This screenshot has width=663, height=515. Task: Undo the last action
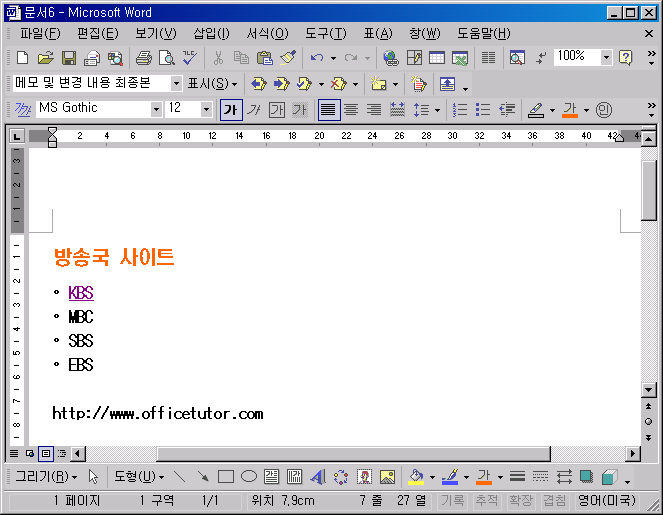[x=317, y=58]
